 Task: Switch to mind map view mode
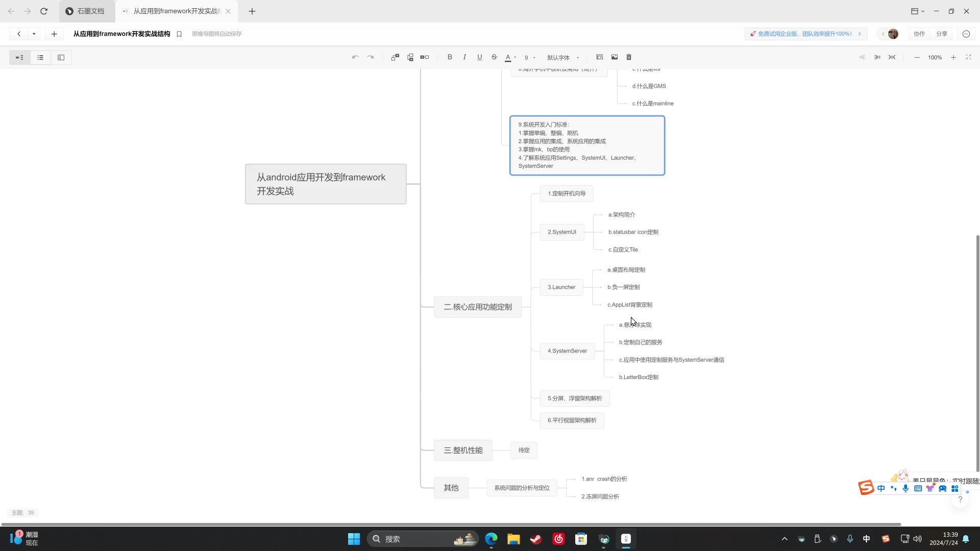(19, 58)
